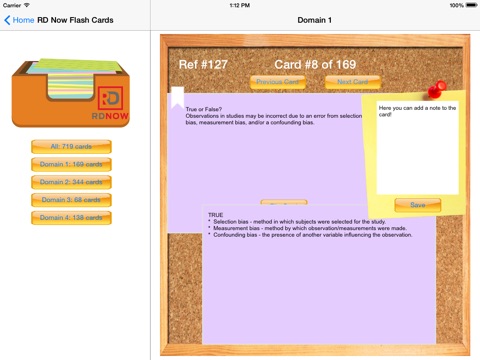Tap the TRUE answer card

pyautogui.click(x=319, y=275)
